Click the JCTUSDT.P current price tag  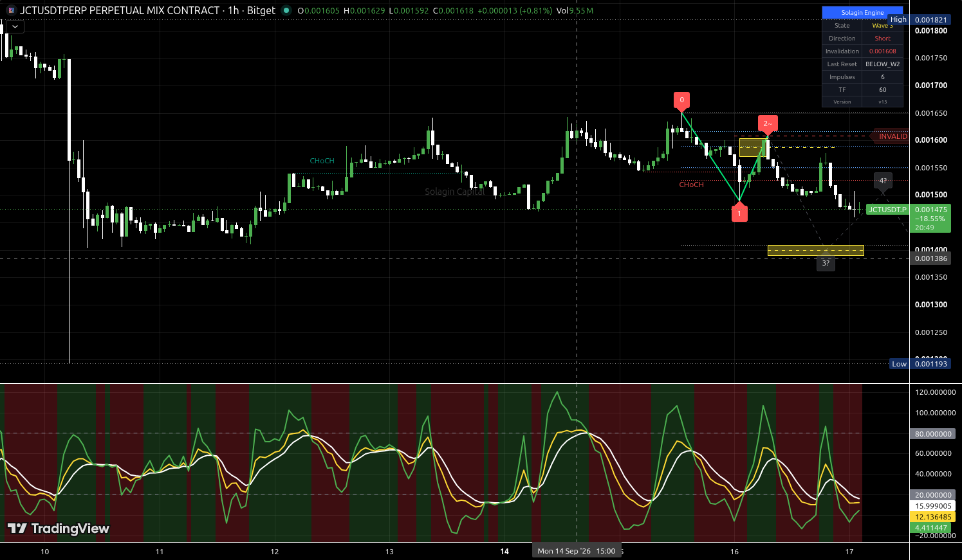tap(887, 210)
